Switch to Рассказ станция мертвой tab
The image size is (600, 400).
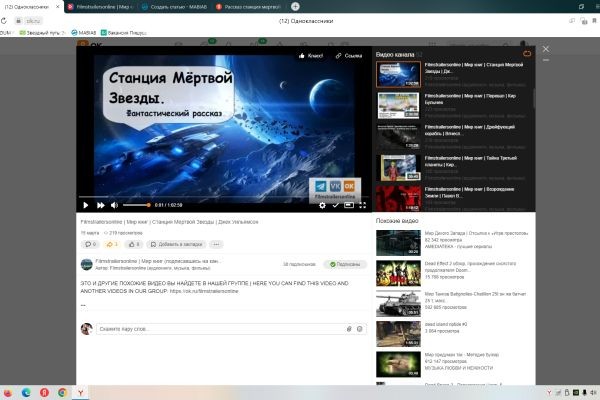pos(248,7)
